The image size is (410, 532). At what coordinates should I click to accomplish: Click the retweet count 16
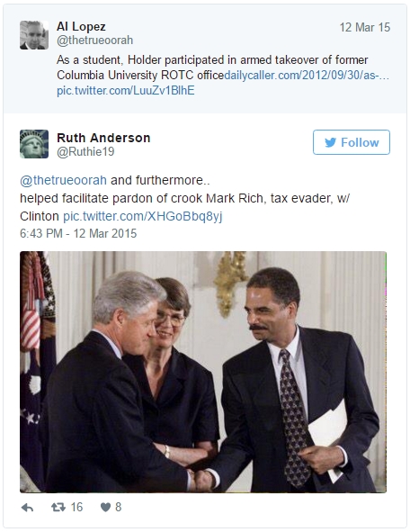coord(76,507)
